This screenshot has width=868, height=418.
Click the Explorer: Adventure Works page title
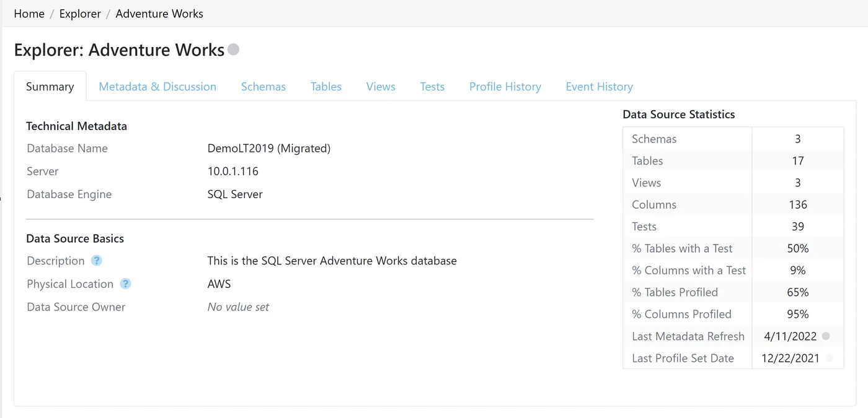pyautogui.click(x=119, y=50)
